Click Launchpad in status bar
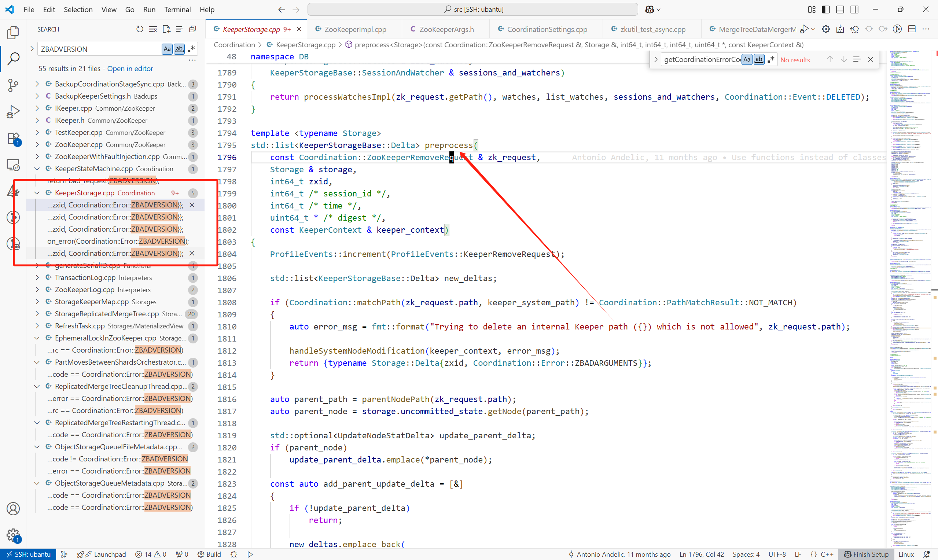 pos(102,555)
